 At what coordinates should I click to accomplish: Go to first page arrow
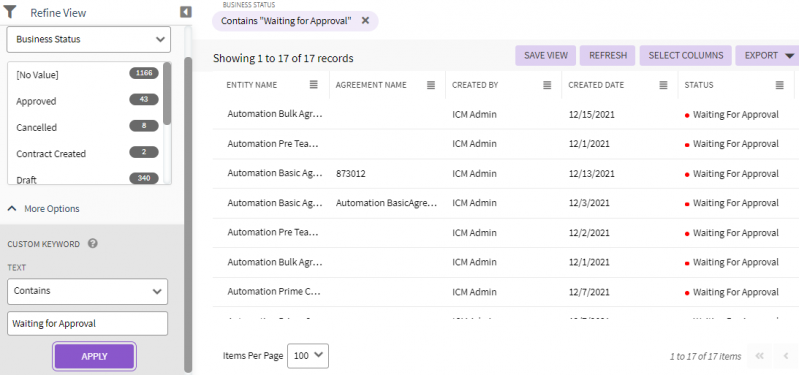click(759, 356)
